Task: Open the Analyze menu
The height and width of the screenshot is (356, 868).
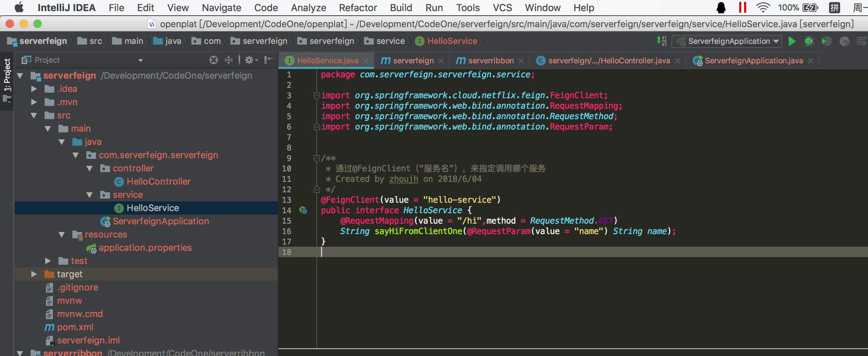Action: (308, 8)
